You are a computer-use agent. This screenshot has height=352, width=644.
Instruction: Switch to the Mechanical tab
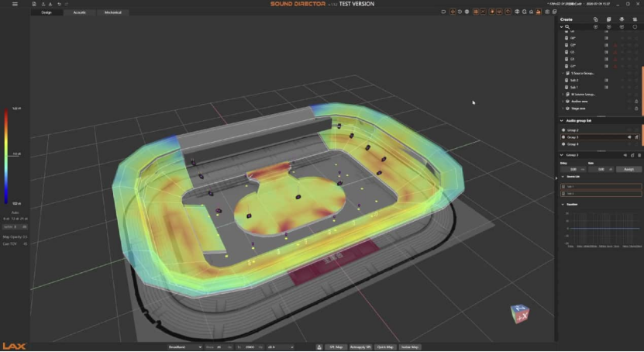(113, 12)
